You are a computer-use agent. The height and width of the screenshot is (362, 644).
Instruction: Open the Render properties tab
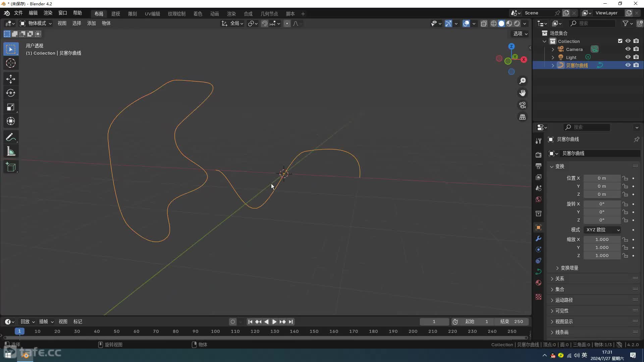[538, 155]
